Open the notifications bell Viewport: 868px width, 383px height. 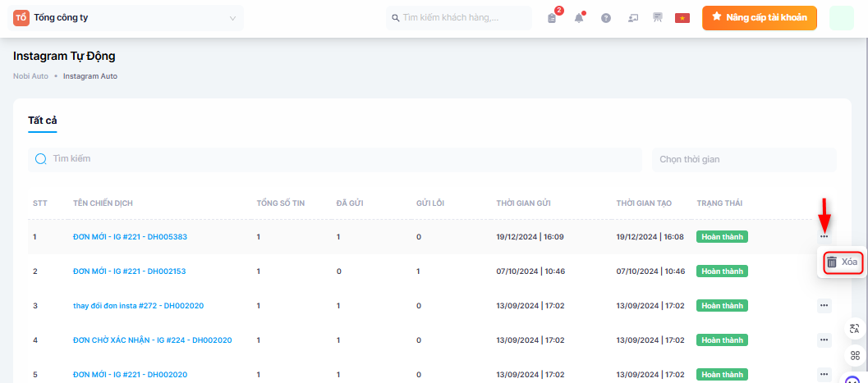click(579, 18)
